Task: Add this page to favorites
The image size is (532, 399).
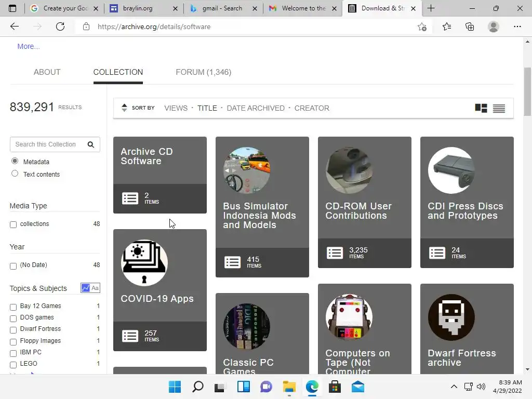Action: click(x=422, y=26)
